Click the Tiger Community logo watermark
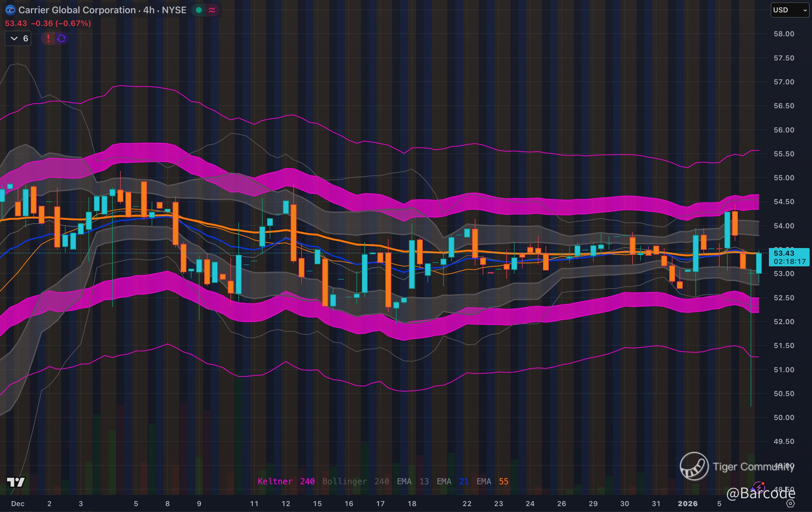 pos(694,467)
